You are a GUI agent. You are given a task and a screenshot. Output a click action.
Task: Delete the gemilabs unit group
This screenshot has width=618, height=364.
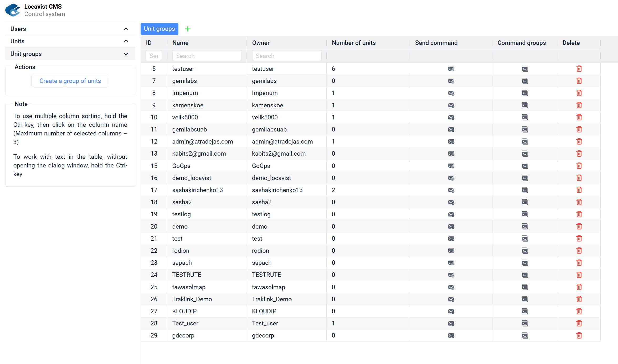pos(579,81)
